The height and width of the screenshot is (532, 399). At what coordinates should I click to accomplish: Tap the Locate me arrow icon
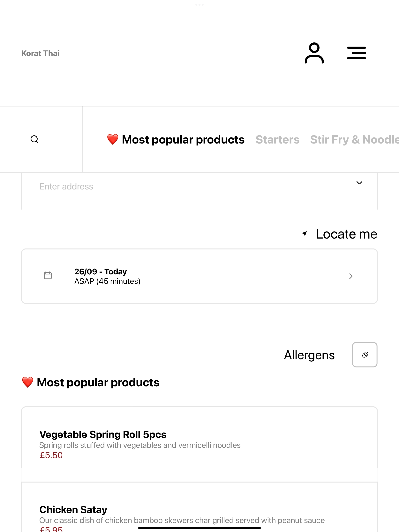click(x=305, y=233)
